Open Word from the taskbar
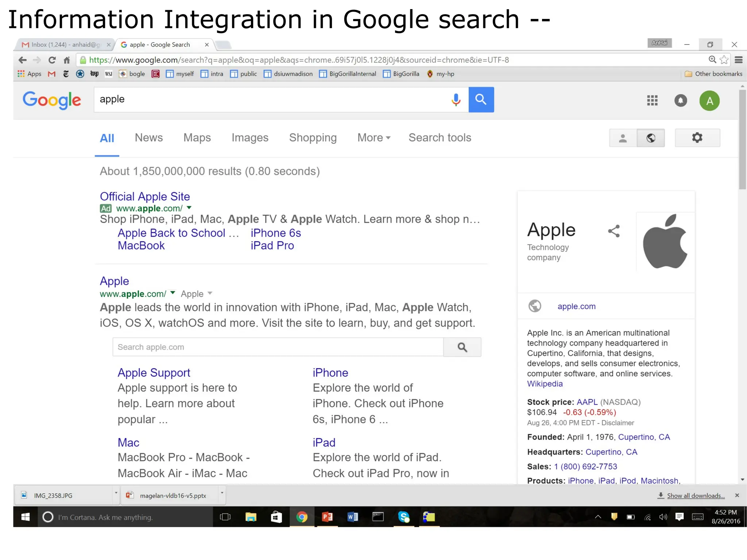 coord(353,517)
